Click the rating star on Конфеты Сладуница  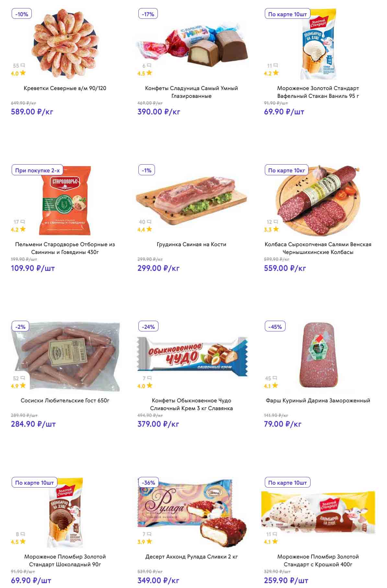[149, 73]
